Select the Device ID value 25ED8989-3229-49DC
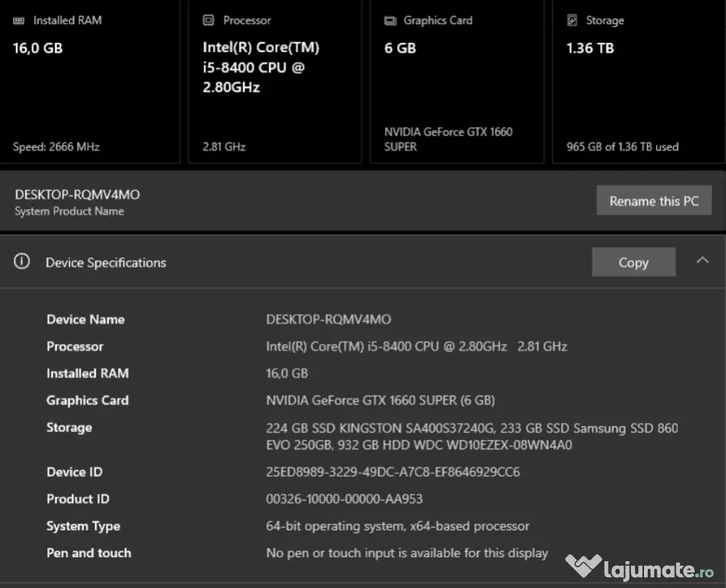 coord(393,472)
